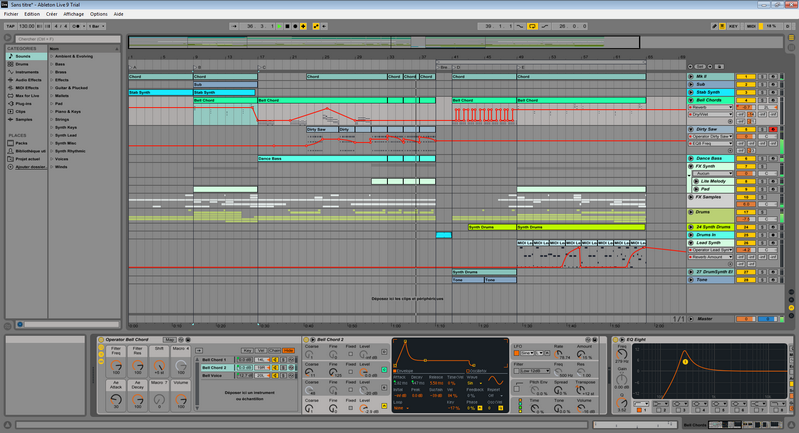Toggle the computer MIDI keyboard icon
Screen dimensions: 799x433
click(x=722, y=26)
